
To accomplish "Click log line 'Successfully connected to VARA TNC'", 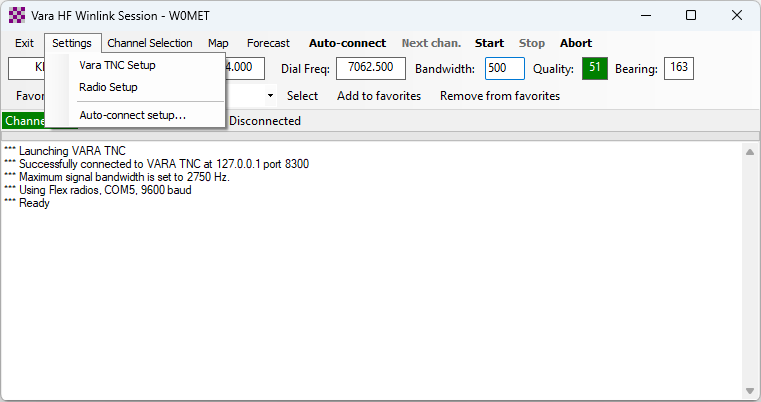I will pos(156,164).
